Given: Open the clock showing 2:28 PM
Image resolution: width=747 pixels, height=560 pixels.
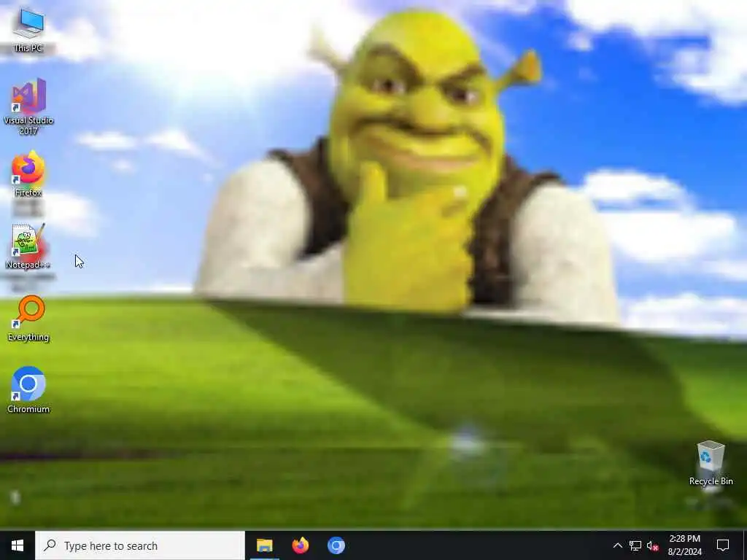Looking at the screenshot, I should coord(684,545).
